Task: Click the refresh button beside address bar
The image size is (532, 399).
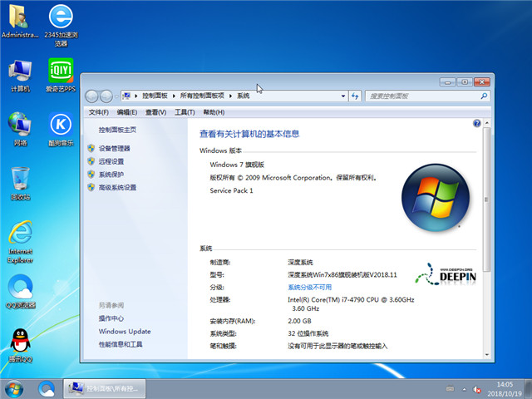Action: click(355, 96)
